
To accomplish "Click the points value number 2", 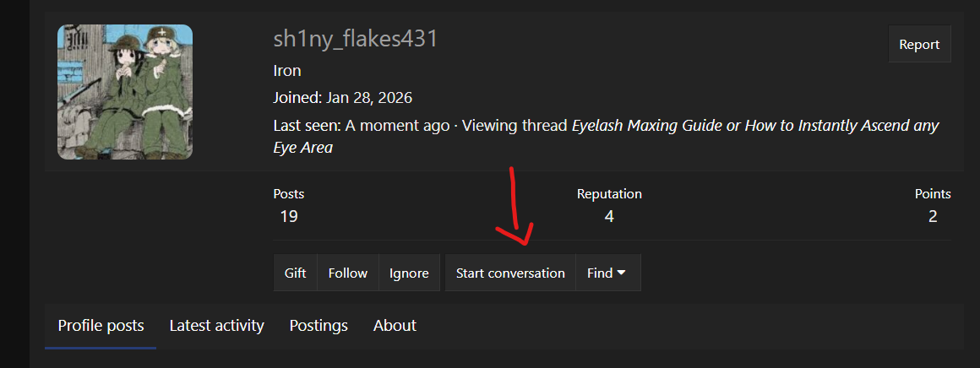I will coord(933,216).
